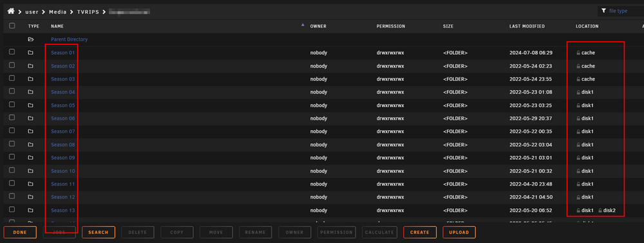The image size is (644, 243).
Task: Navigate to 'user' in the breadcrumb
Action: tap(32, 12)
